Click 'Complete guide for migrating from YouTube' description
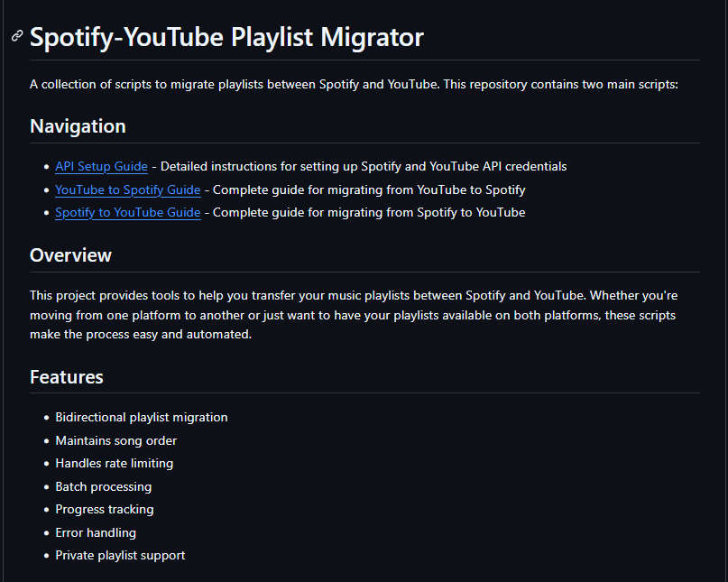The image size is (728, 582). pos(369,189)
